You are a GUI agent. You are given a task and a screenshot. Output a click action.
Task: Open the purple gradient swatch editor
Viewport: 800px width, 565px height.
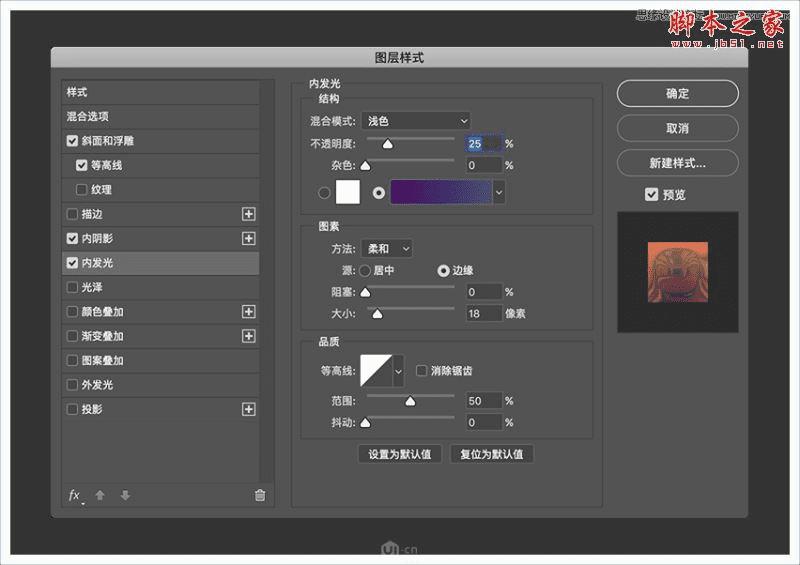[x=441, y=192]
